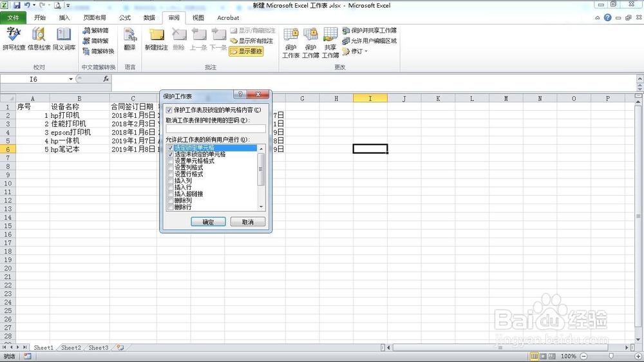The width and height of the screenshot is (644, 362).
Task: Check 插入行 permission
Action: click(171, 187)
